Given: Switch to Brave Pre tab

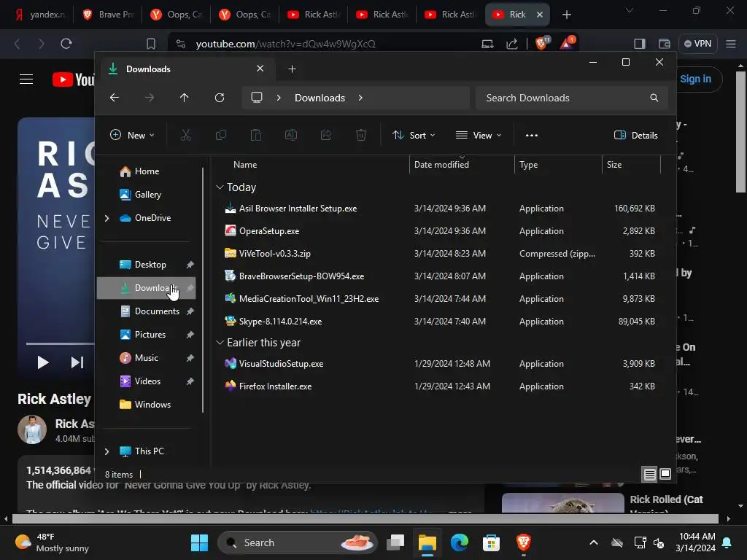Looking at the screenshot, I should [x=109, y=15].
